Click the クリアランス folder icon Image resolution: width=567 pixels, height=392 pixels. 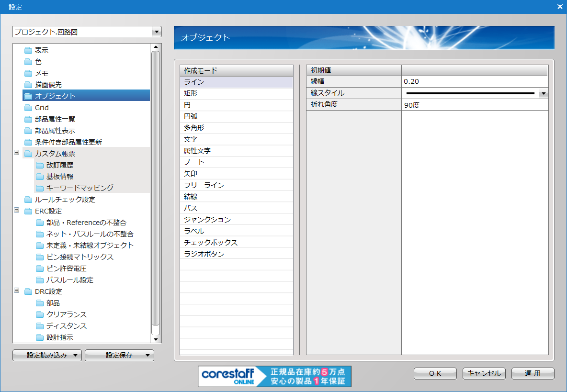click(x=40, y=314)
